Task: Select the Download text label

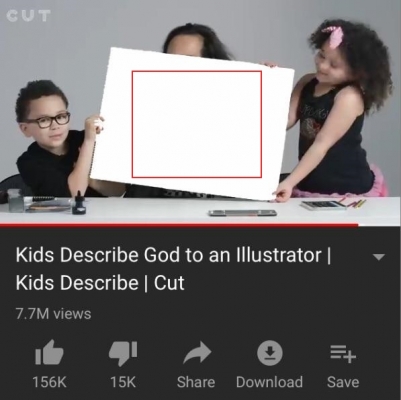Action: pos(269,382)
